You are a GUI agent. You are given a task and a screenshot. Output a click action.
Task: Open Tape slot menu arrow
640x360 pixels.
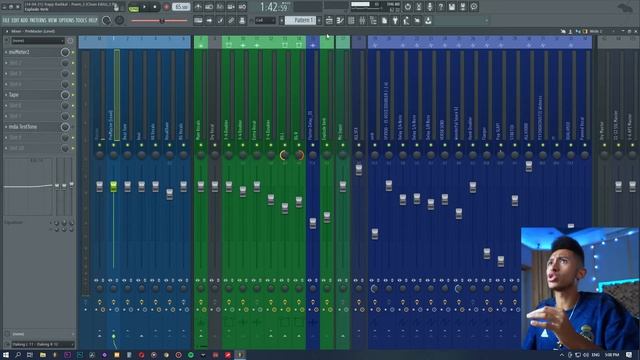[6, 95]
